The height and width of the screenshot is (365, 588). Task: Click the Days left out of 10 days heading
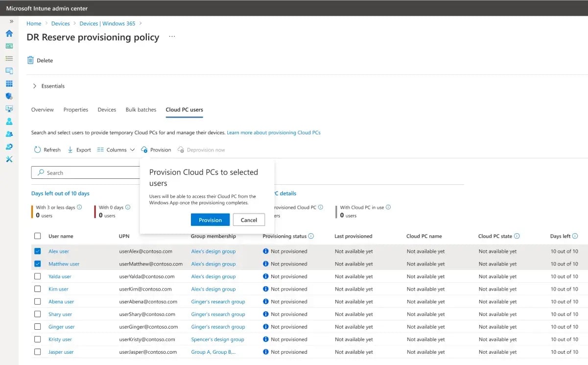tap(60, 194)
